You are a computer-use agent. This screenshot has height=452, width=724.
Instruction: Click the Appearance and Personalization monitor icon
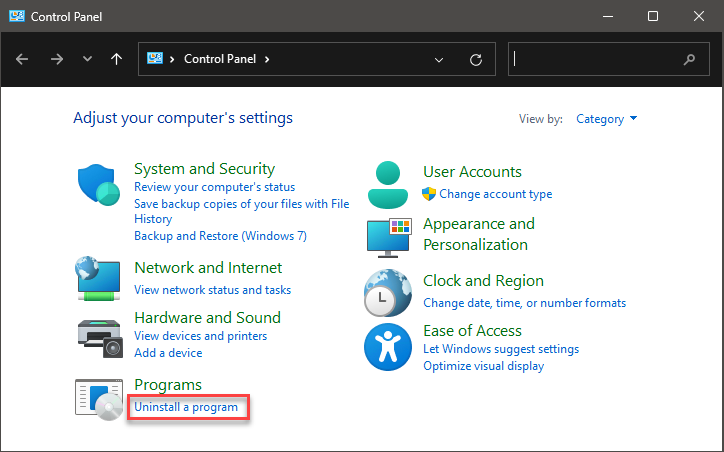[389, 238]
